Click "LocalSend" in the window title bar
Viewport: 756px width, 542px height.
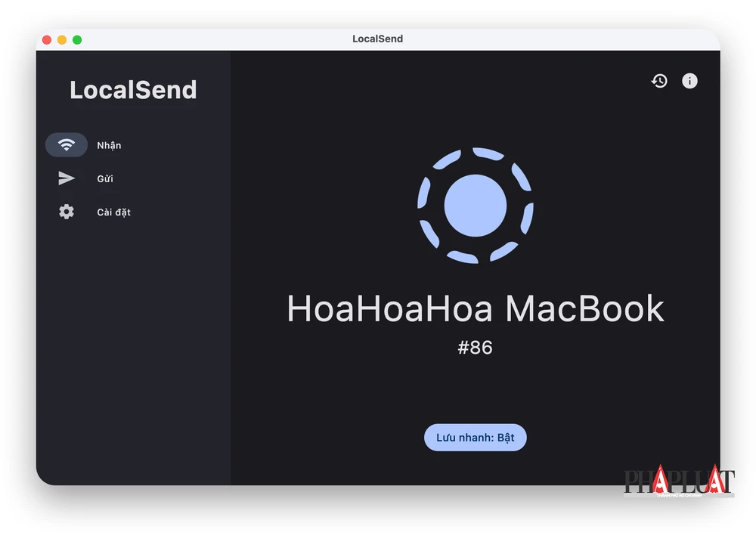click(378, 39)
